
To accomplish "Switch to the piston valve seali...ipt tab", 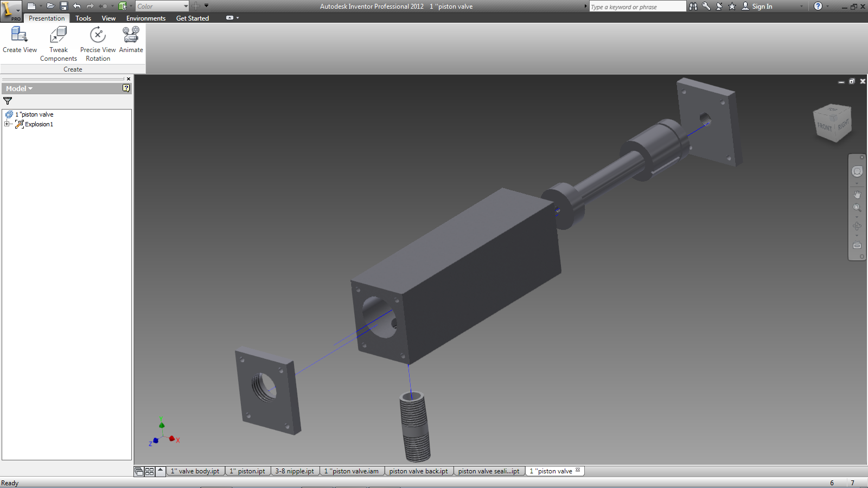I will (x=489, y=471).
